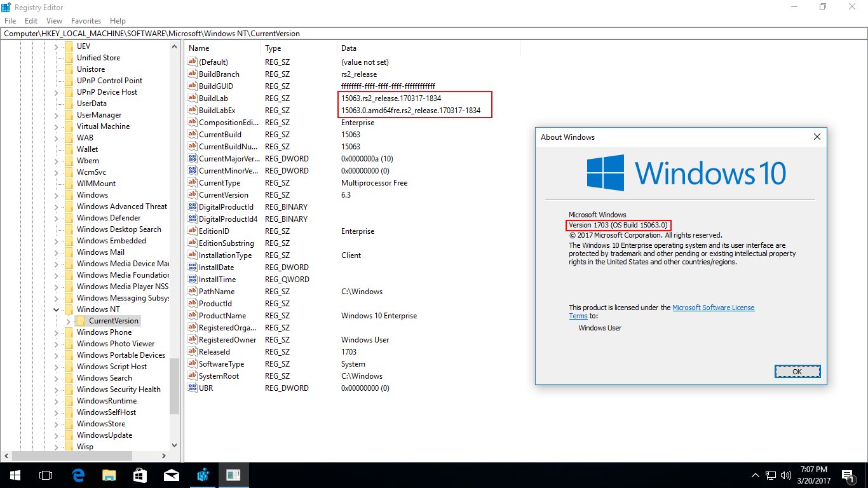The height and width of the screenshot is (488, 868).
Task: Launch Microsoft Edge from the taskbar
Action: pos(79,475)
